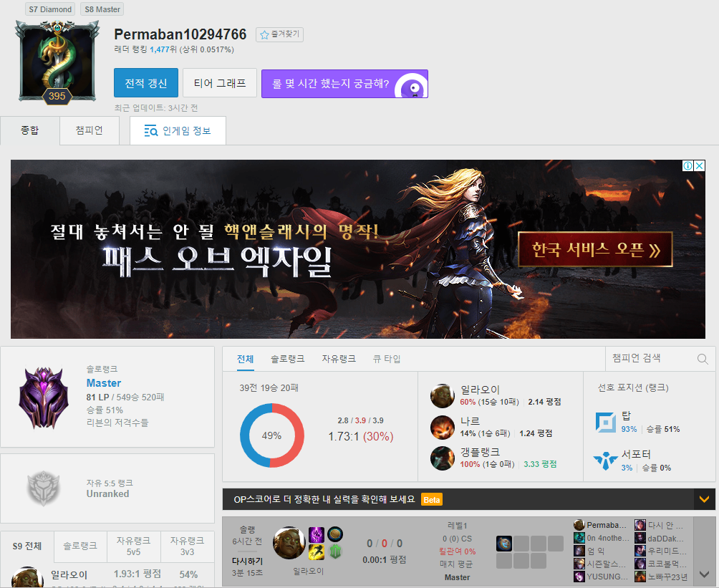The width and height of the screenshot is (719, 588).
Task: Click the Top lane position icon
Action: (x=606, y=423)
